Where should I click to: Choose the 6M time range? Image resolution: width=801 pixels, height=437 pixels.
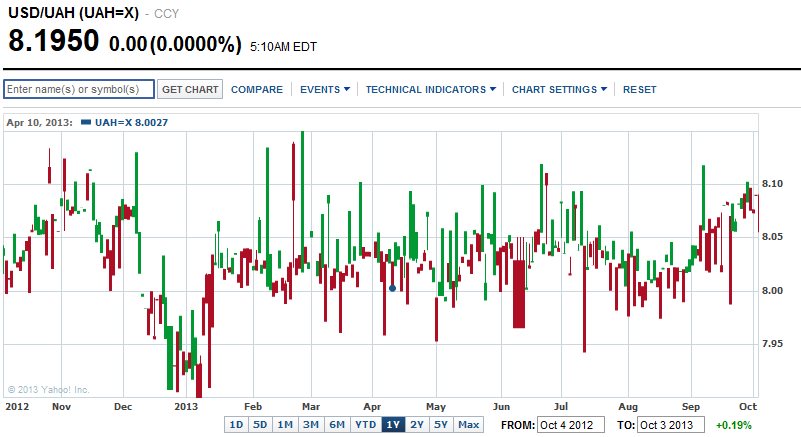pyautogui.click(x=337, y=425)
